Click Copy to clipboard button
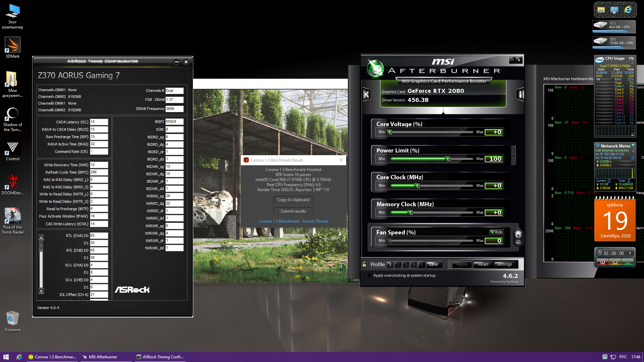The height and width of the screenshot is (362, 644). click(293, 200)
